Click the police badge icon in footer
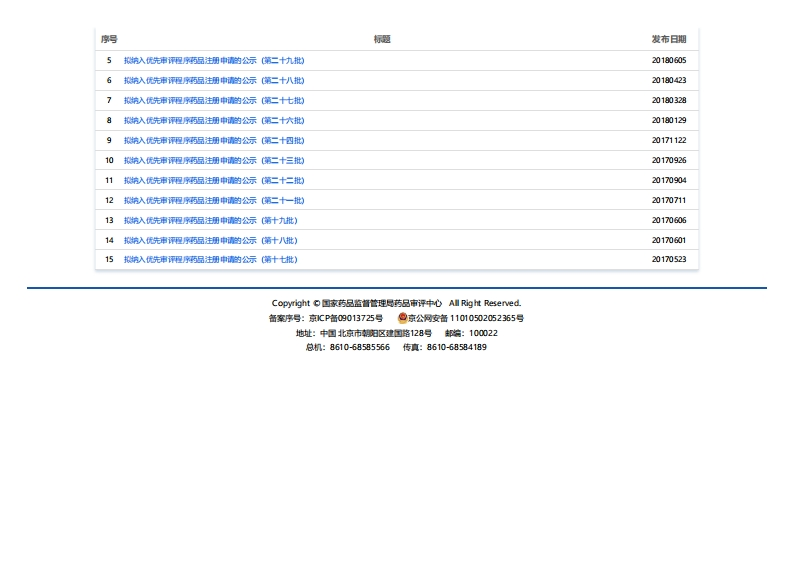This screenshot has width=793, height=561. pos(403,318)
